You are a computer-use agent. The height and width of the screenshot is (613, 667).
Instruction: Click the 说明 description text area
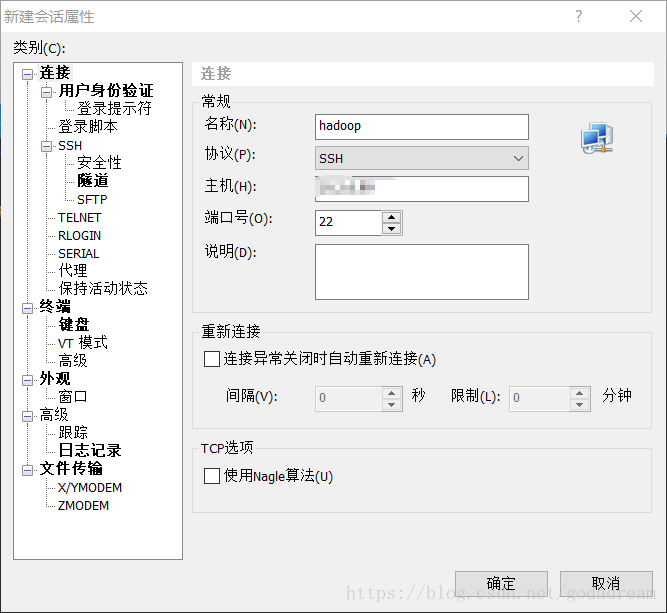(422, 272)
